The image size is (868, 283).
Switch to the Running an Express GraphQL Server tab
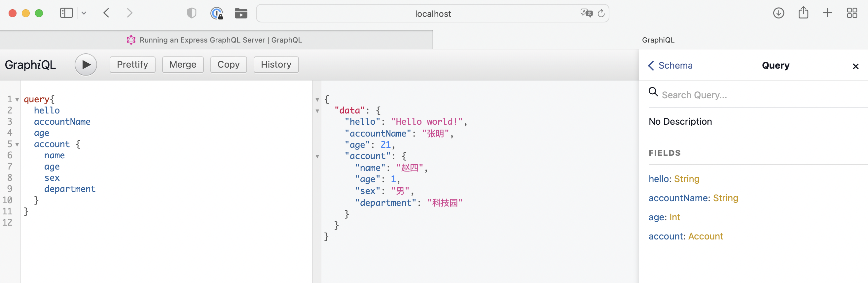coord(216,40)
